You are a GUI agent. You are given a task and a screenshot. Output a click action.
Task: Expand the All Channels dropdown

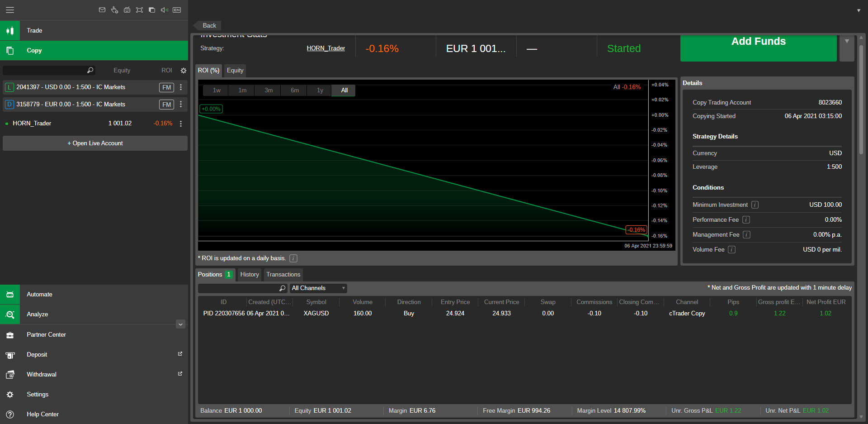(318, 288)
